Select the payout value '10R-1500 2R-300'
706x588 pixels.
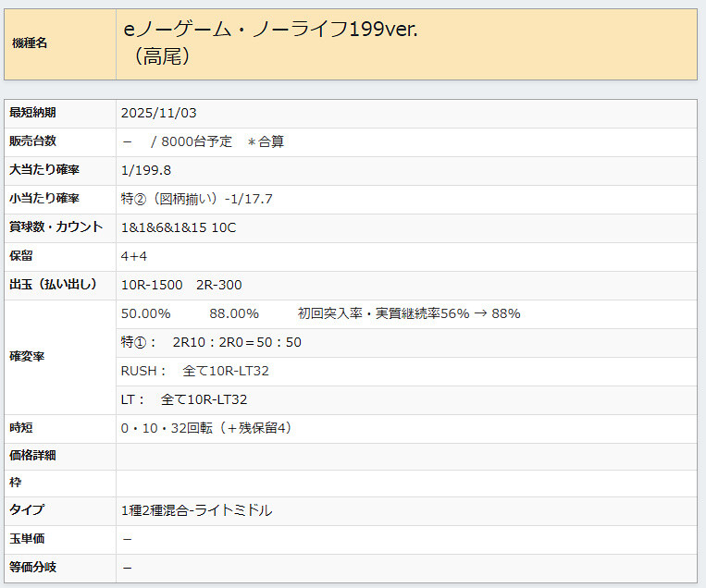point(181,286)
